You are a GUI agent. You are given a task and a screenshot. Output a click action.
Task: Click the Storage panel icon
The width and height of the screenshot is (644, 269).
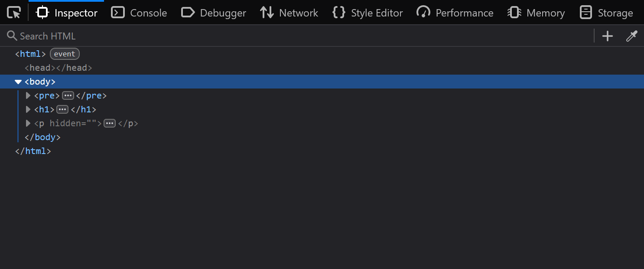pyautogui.click(x=585, y=13)
